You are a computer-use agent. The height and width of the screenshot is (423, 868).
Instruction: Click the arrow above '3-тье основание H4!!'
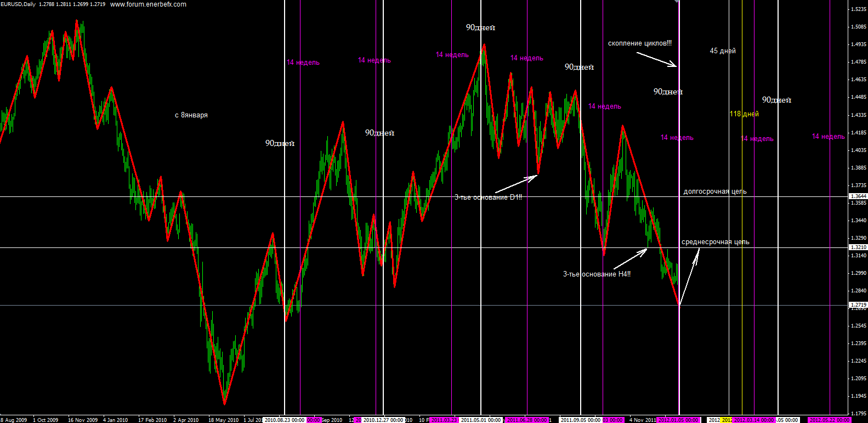coord(630,259)
